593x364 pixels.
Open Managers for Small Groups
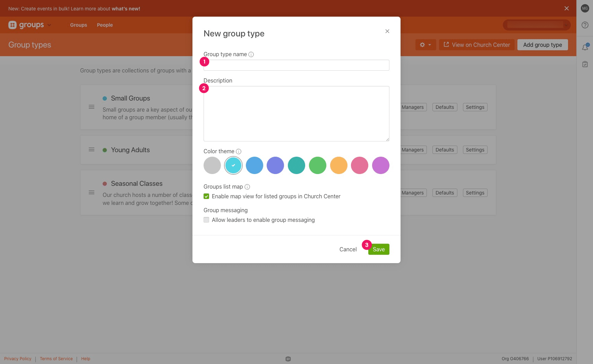coord(413,107)
